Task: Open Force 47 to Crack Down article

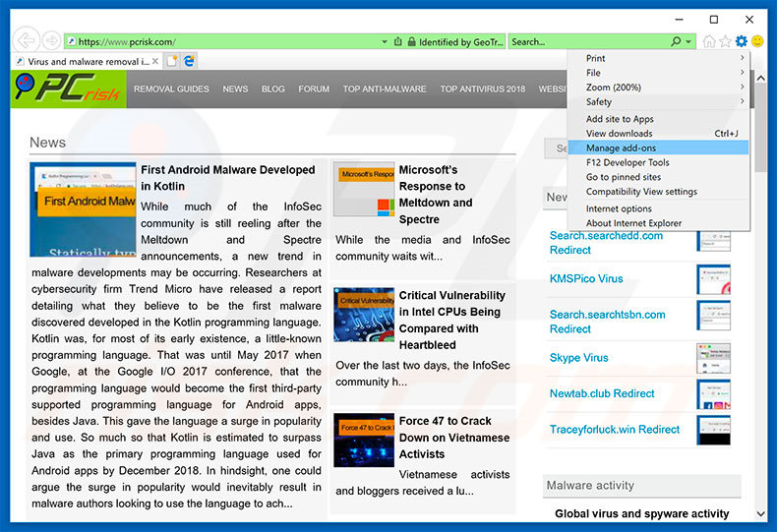Action: pyautogui.click(x=454, y=438)
